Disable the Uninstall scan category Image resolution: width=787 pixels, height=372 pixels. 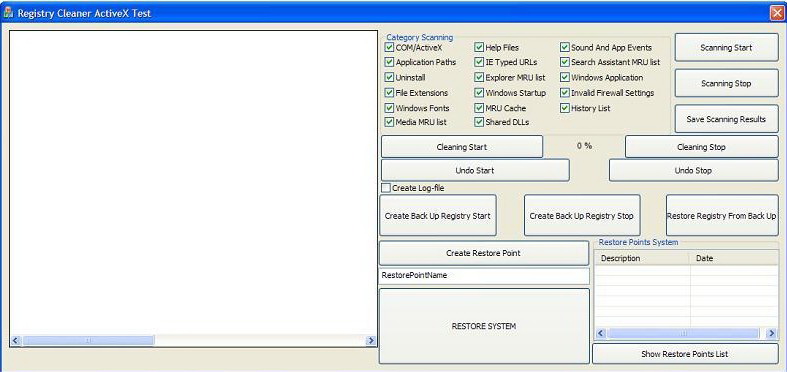[x=389, y=78]
